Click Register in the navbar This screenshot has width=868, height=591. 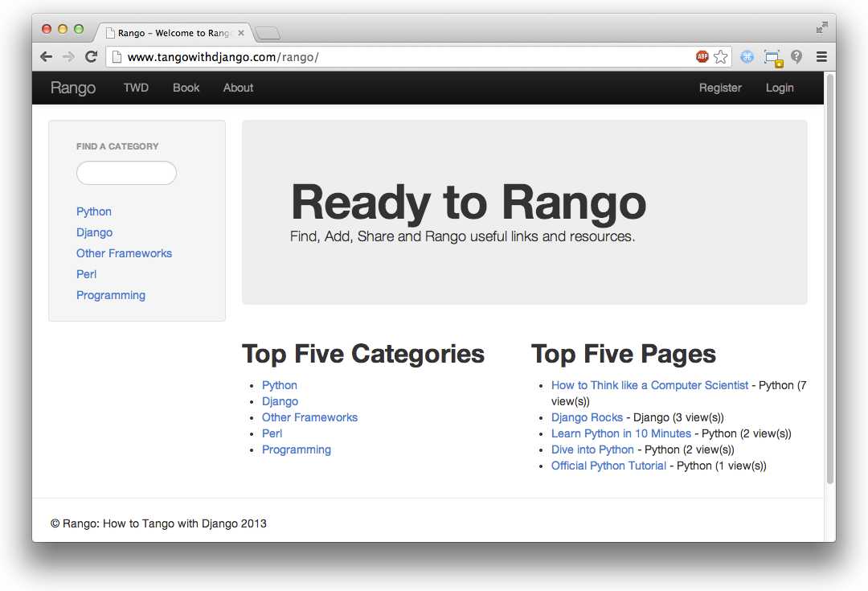(x=720, y=88)
